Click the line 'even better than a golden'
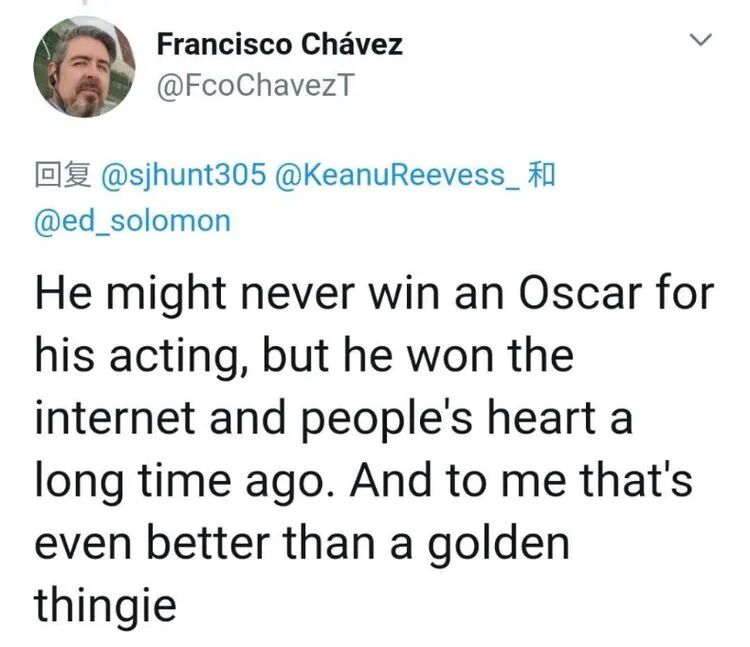This screenshot has height=647, width=750. 301,542
